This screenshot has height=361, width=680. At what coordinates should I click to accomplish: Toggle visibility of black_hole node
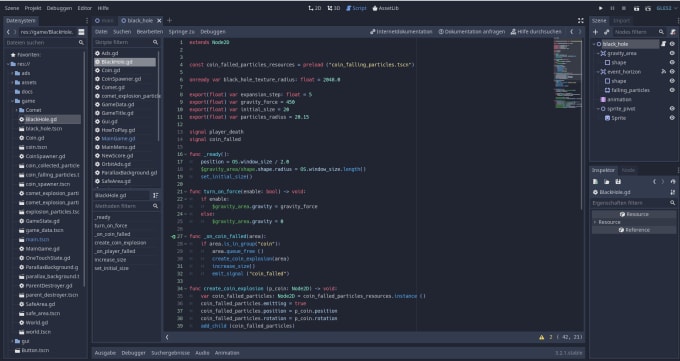[x=672, y=44]
